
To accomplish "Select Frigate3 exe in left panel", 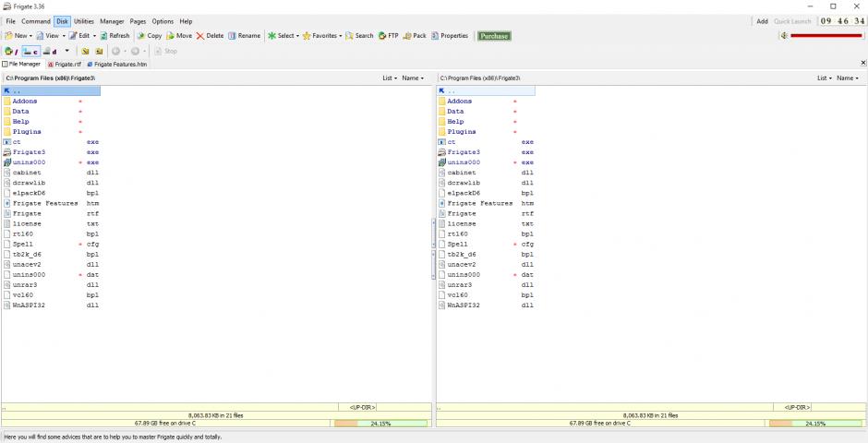I will click(x=51, y=152).
